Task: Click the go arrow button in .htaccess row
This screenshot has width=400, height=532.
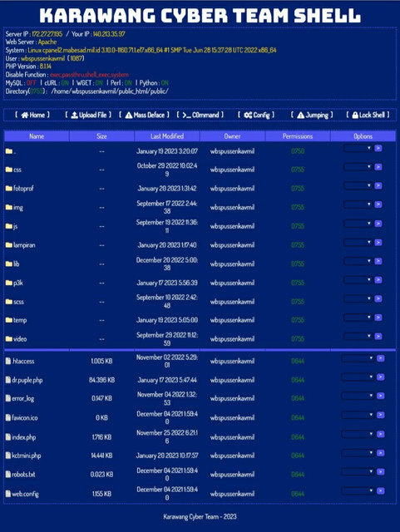Action: click(x=381, y=358)
